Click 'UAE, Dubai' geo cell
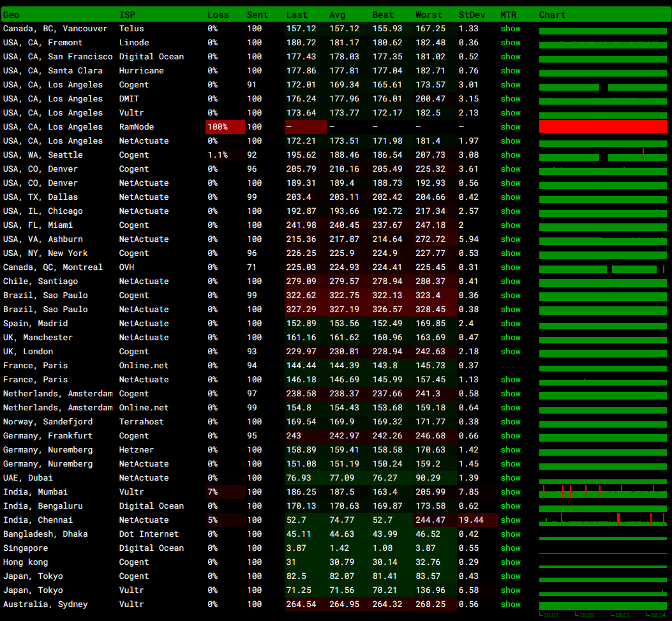Viewport: 672px width, 621px height. click(x=28, y=478)
